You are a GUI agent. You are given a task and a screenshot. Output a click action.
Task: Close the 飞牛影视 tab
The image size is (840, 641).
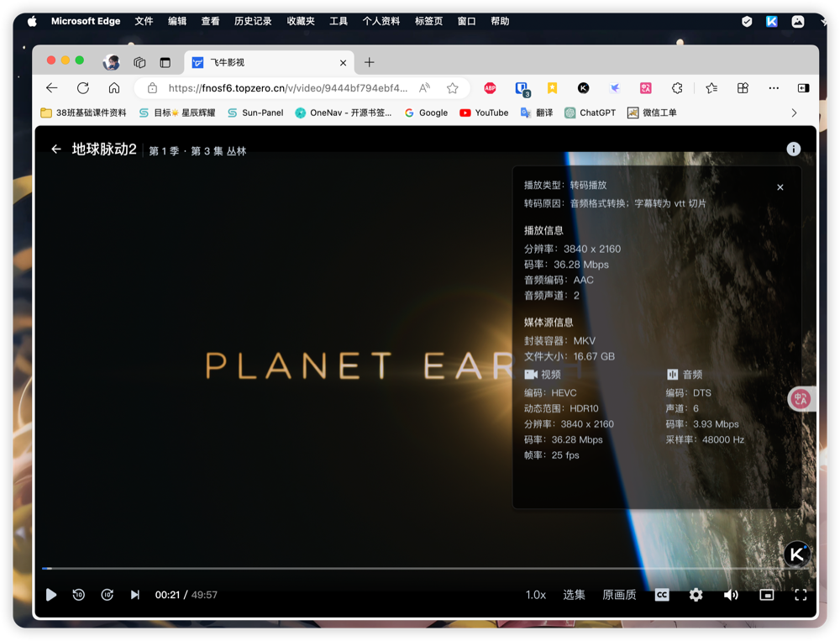[x=343, y=63]
